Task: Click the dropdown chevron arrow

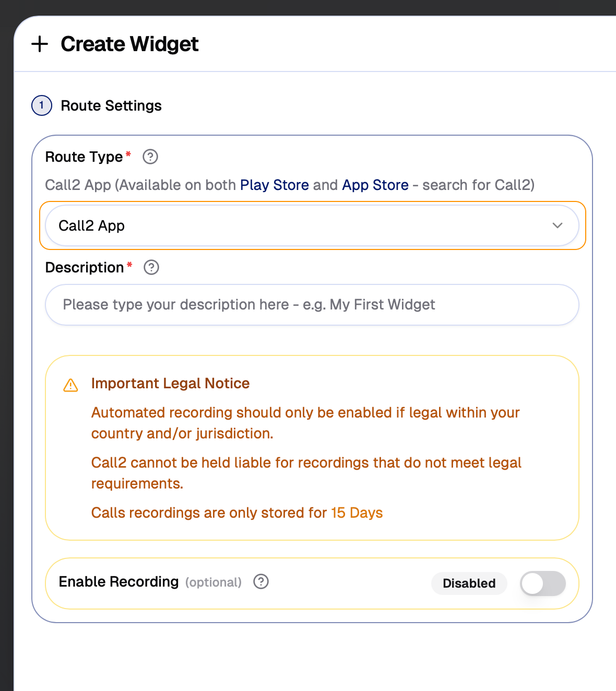Action: 558,225
